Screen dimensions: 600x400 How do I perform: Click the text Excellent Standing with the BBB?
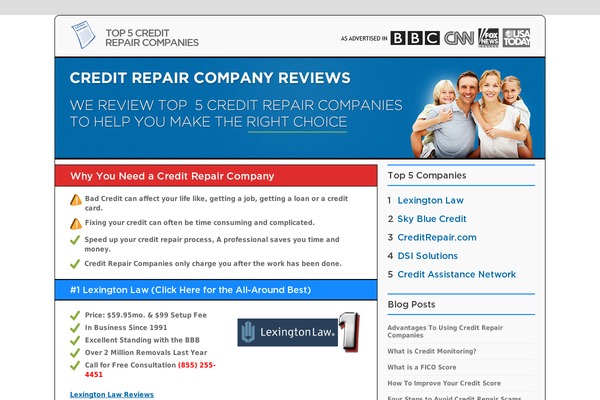click(x=142, y=340)
